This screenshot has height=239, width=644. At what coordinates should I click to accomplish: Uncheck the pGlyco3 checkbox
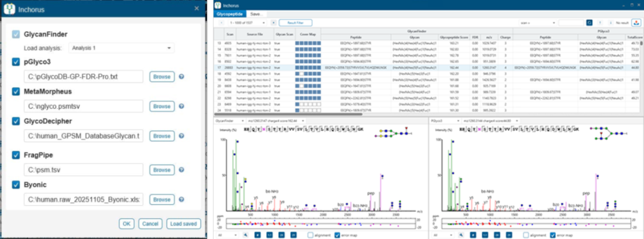coord(16,62)
